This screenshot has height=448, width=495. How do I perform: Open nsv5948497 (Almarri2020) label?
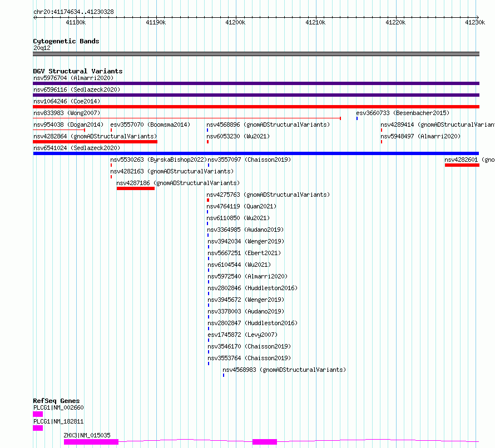click(420, 136)
